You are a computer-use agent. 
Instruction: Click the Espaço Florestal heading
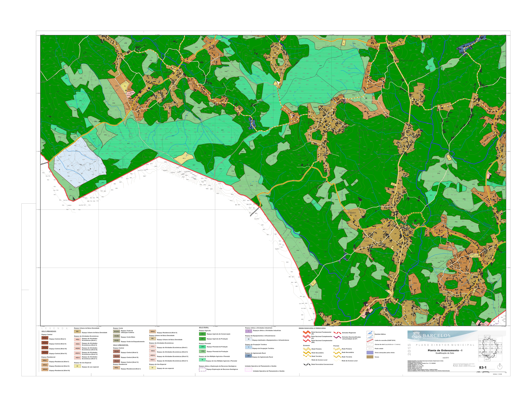point(205,344)
